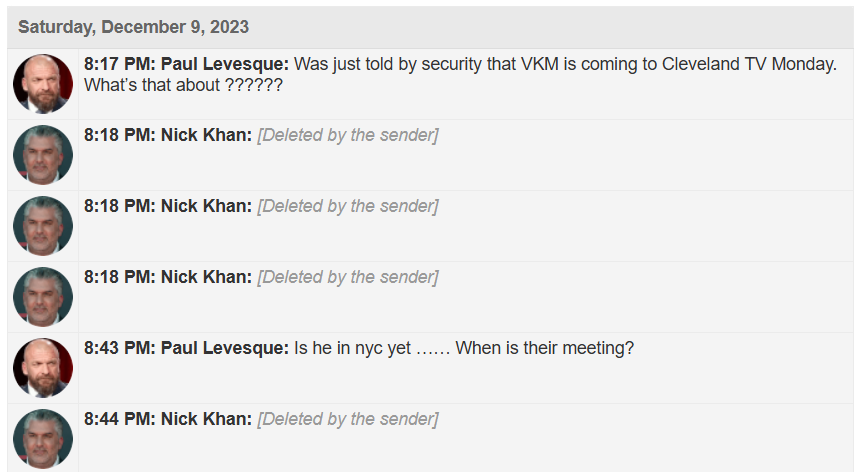Click Paul Levesque's avatar on the 8:17 PM message
856x472 pixels.
(x=43, y=84)
